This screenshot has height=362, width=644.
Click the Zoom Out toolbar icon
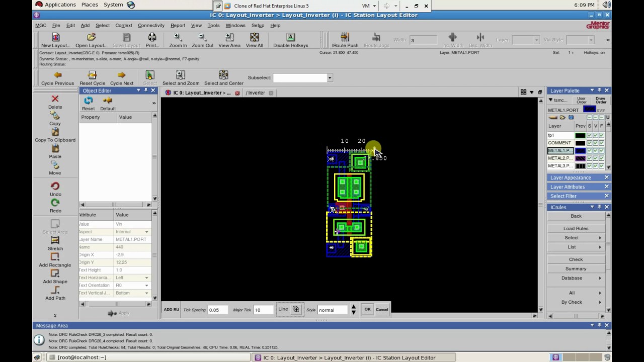pyautogui.click(x=202, y=37)
